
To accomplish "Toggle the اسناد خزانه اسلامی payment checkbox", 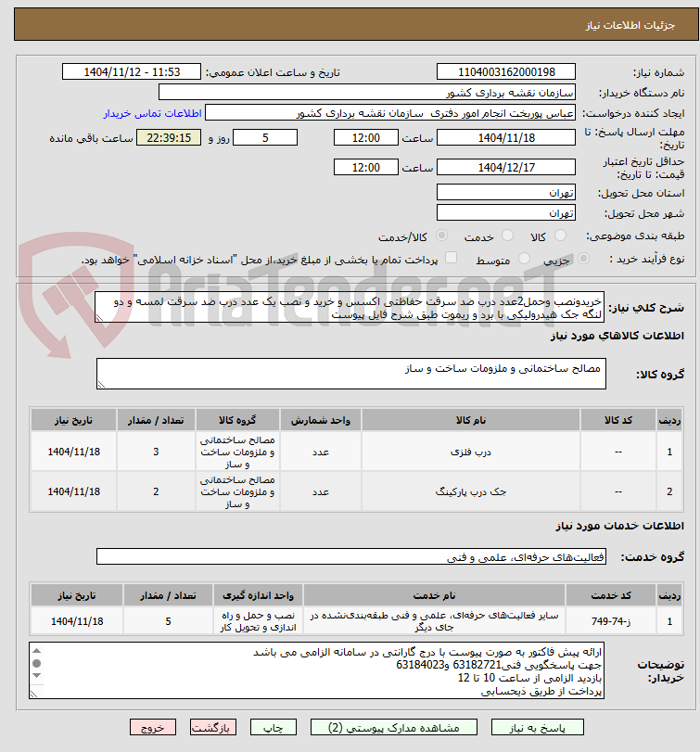I will 451,258.
